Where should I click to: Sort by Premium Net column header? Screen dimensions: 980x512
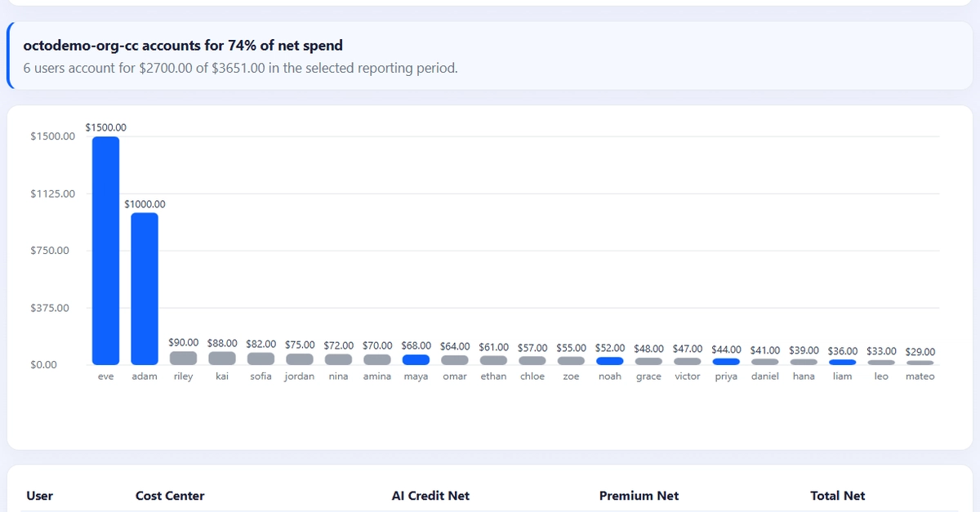639,496
